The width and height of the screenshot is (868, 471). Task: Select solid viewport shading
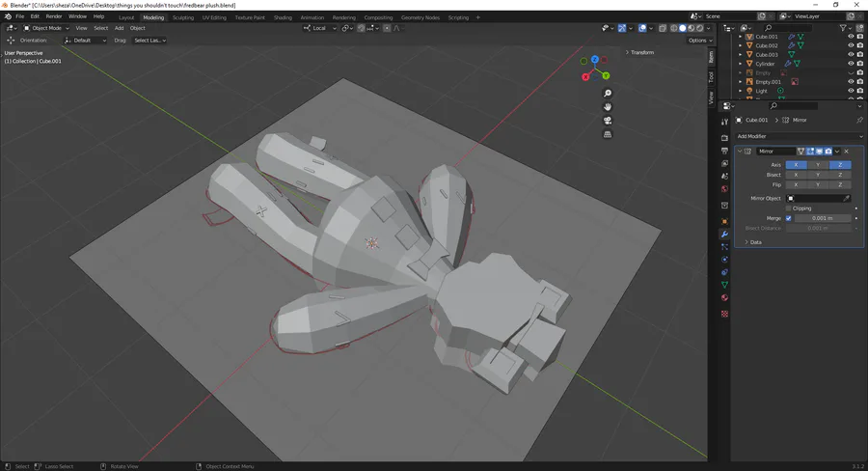click(683, 28)
